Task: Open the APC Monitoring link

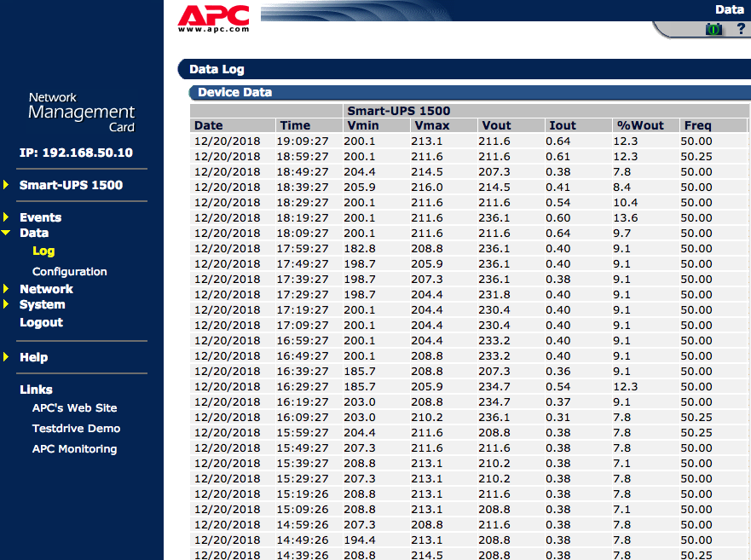Action: (75, 449)
